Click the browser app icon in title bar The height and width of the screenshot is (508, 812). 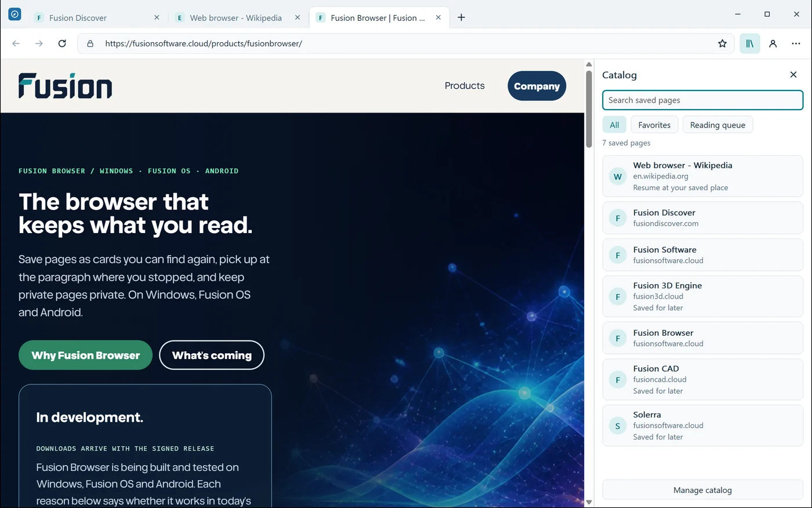click(15, 14)
